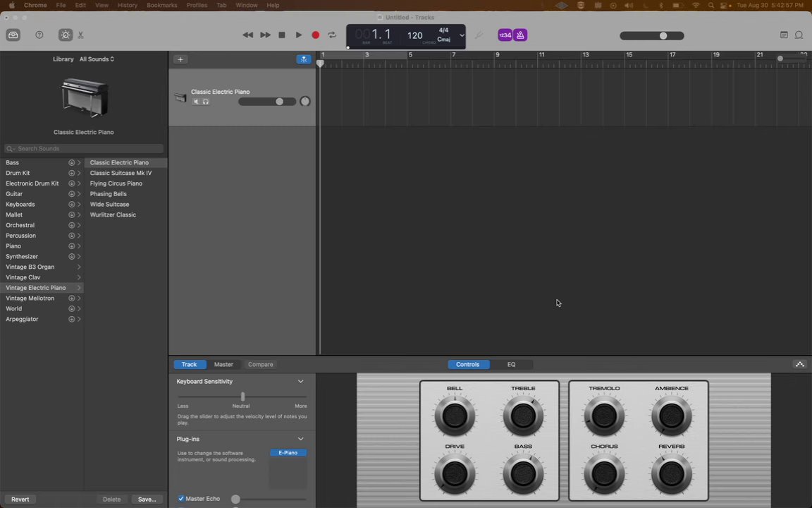Expand the Orchestral category chevron
This screenshot has height=508, width=812.
(x=79, y=226)
